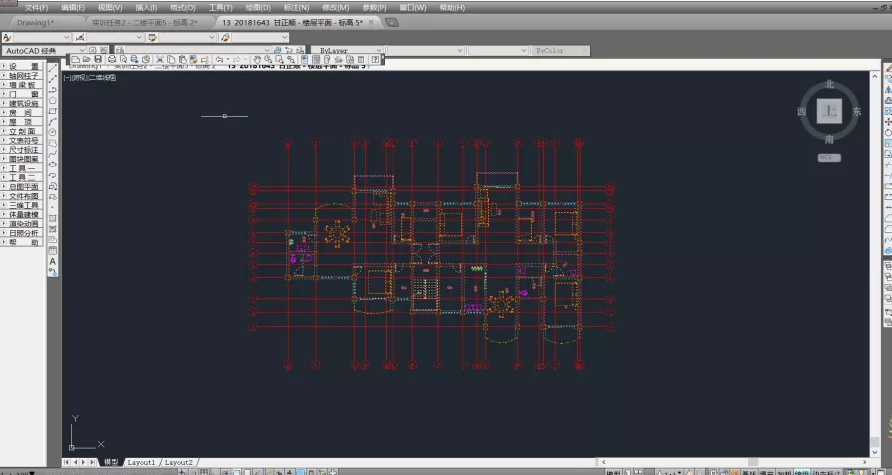Click the dimension style icon in styles toolbar
Screen dimensions: 892x475
tap(80, 38)
